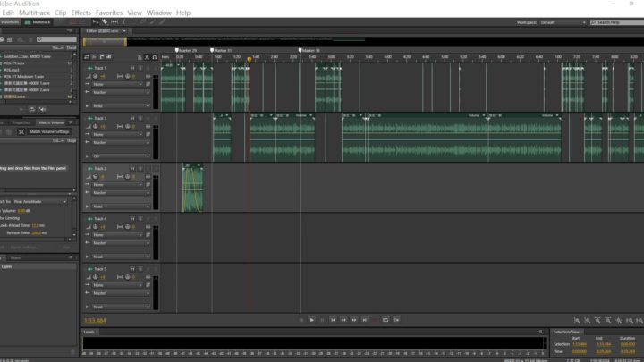
Task: Toggle Mute on Track 1
Action: point(131,68)
